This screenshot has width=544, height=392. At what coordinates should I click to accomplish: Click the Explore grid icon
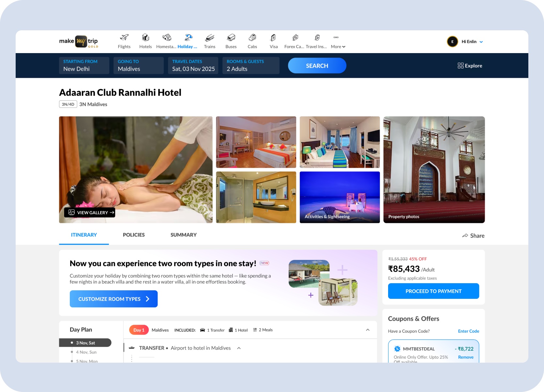click(461, 65)
